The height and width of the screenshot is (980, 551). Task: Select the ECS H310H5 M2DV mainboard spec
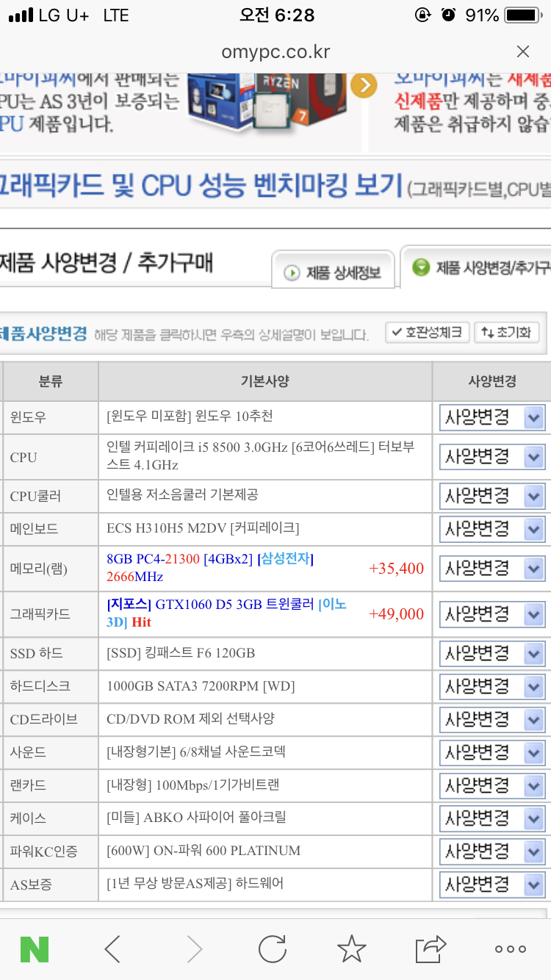click(x=203, y=528)
